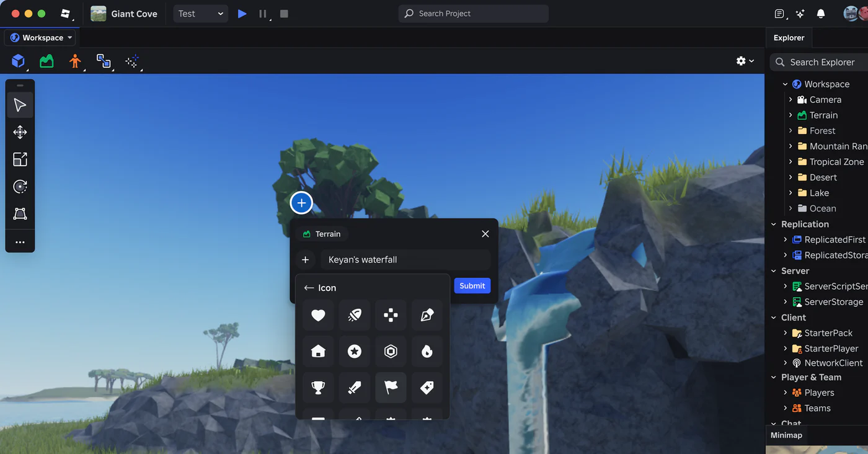Expand the Forest folder in Explorer
This screenshot has width=868, height=454.
790,131
